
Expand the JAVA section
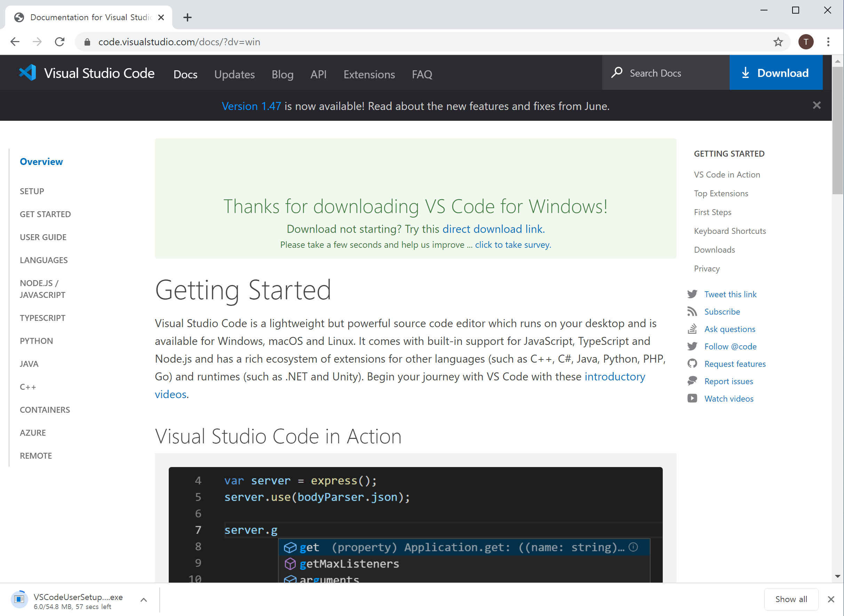tap(29, 364)
